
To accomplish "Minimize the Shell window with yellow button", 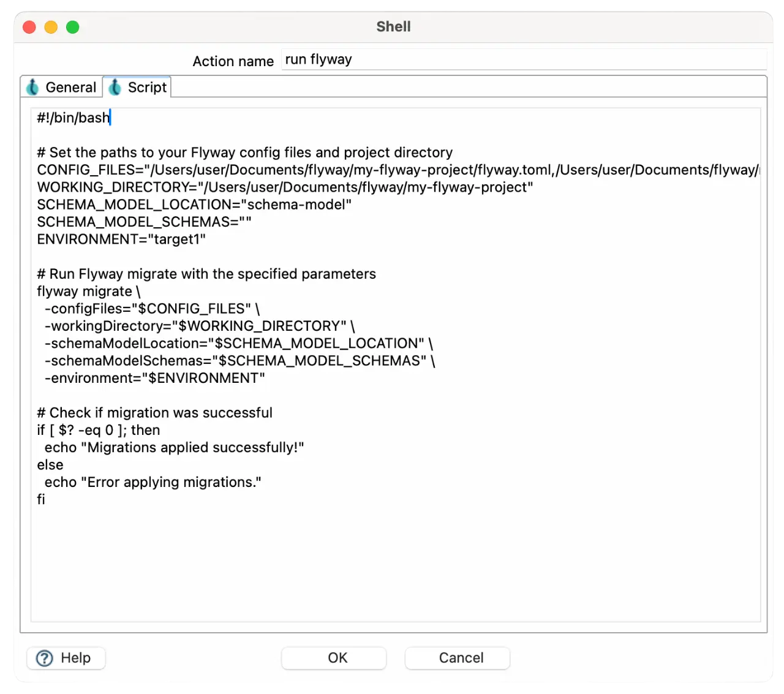I will pos(51,27).
